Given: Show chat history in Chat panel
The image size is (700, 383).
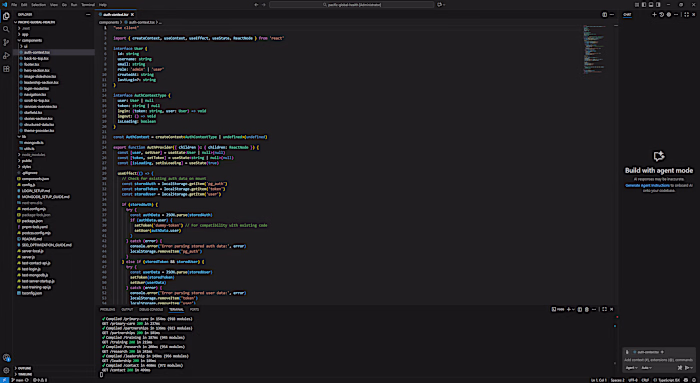Looking at the screenshot, I should [x=662, y=14].
